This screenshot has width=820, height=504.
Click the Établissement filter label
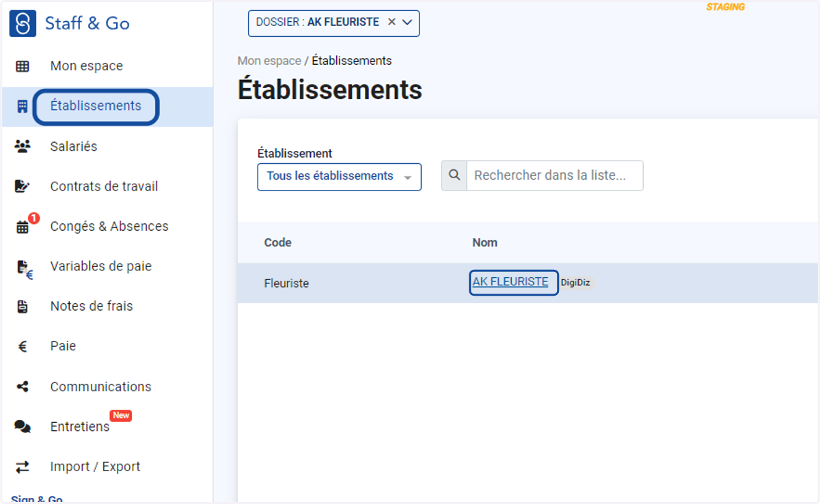295,154
